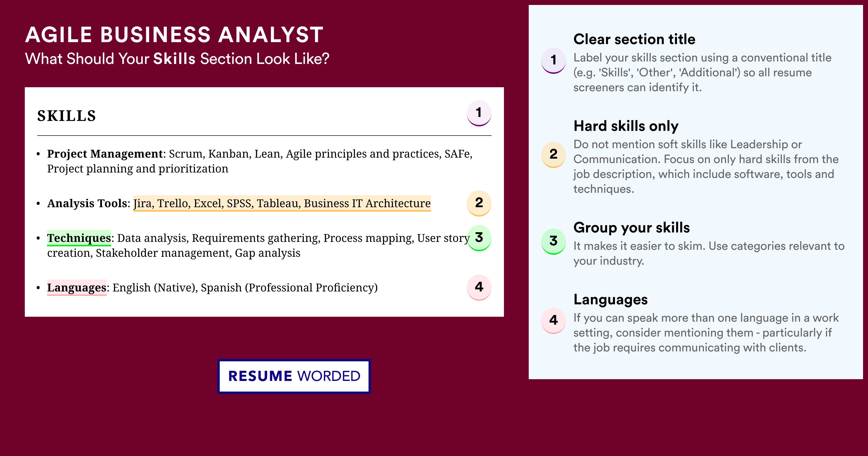Click the number 1 badge beside Clear section title
Image resolution: width=868 pixels, height=456 pixels.
pyautogui.click(x=553, y=61)
